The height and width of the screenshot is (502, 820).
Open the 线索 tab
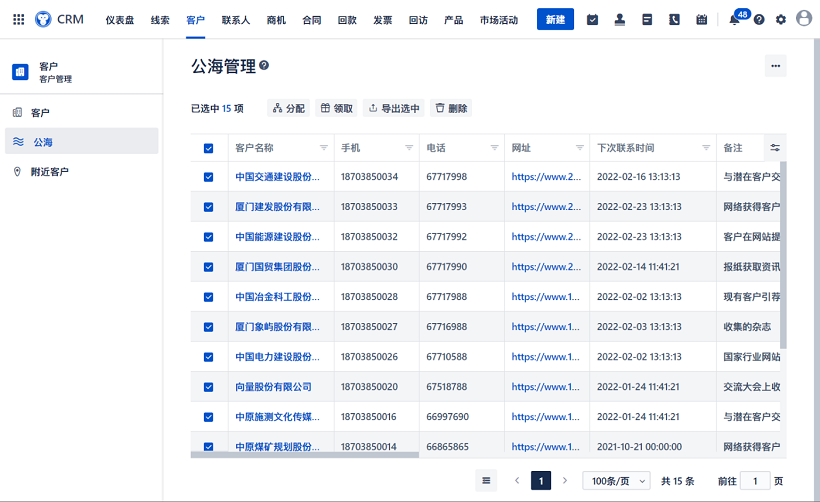[x=160, y=20]
